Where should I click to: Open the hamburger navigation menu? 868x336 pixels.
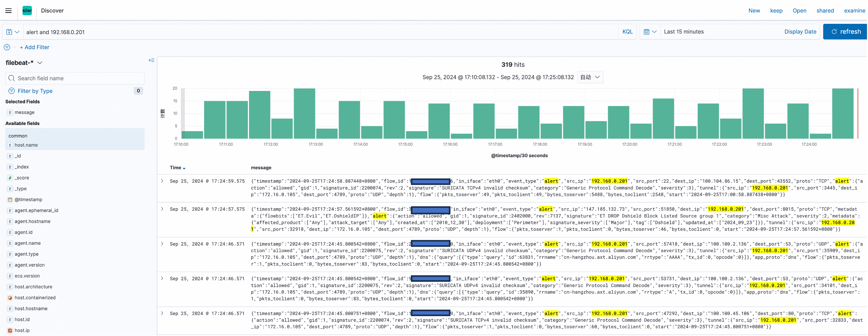(x=8, y=11)
